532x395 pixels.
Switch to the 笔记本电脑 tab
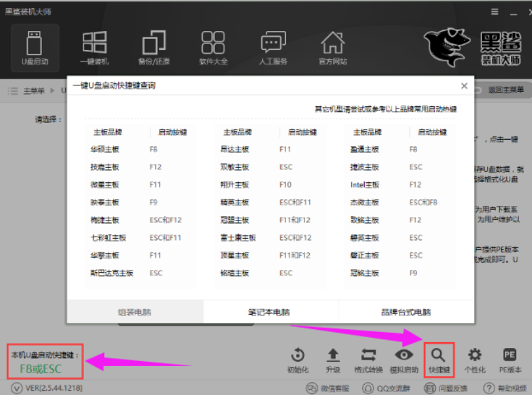(x=269, y=312)
